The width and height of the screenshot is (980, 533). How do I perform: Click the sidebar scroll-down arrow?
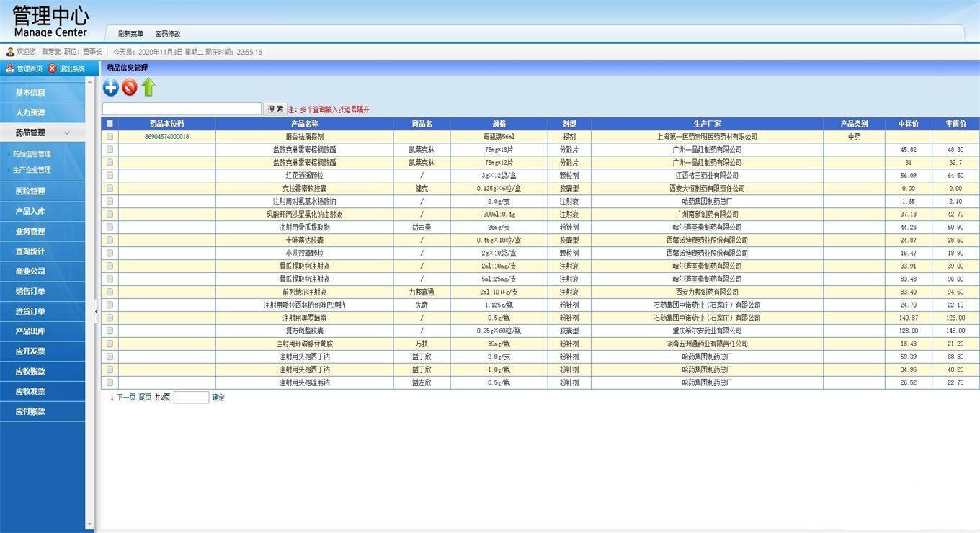tap(89, 525)
